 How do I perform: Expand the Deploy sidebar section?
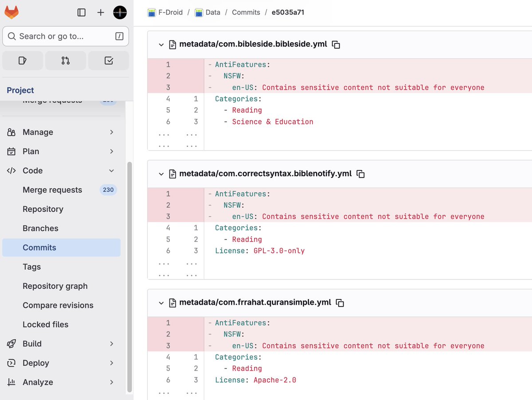click(111, 363)
